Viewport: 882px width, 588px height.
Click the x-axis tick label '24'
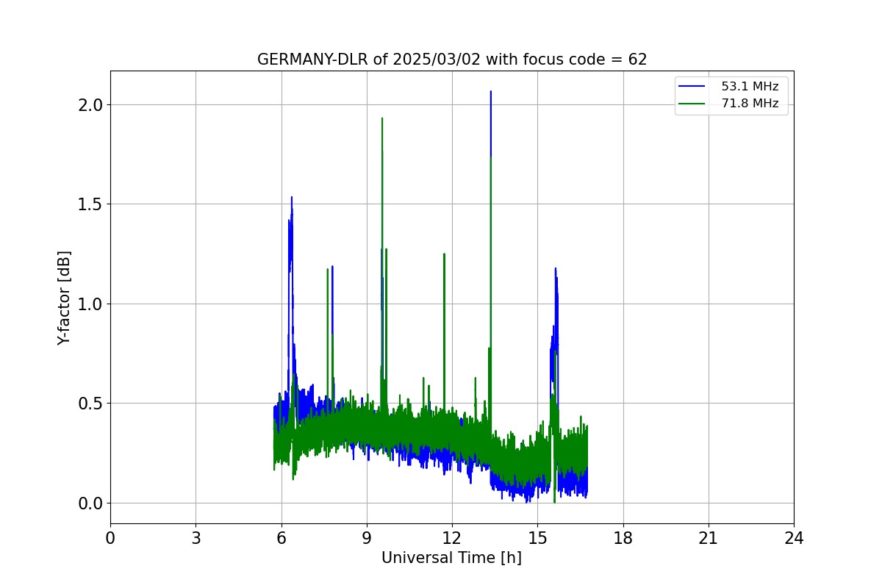tap(794, 538)
